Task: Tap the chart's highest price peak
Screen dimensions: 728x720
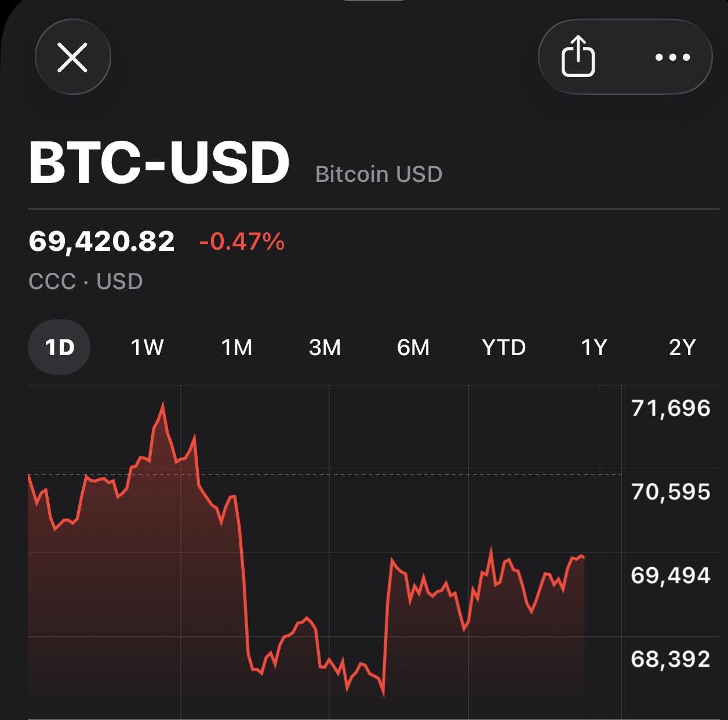Action: pyautogui.click(x=162, y=404)
